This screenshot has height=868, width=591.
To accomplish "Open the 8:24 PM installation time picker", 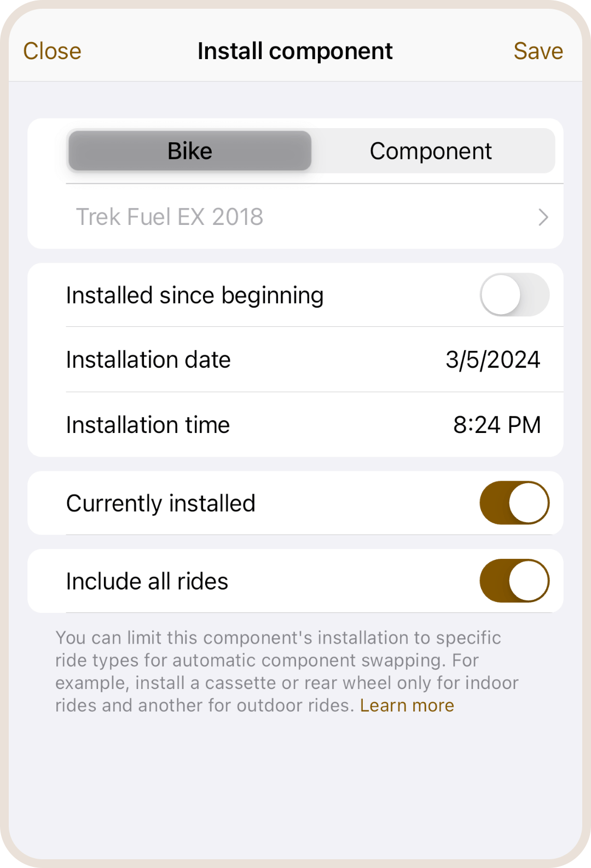I will pos(496,425).
